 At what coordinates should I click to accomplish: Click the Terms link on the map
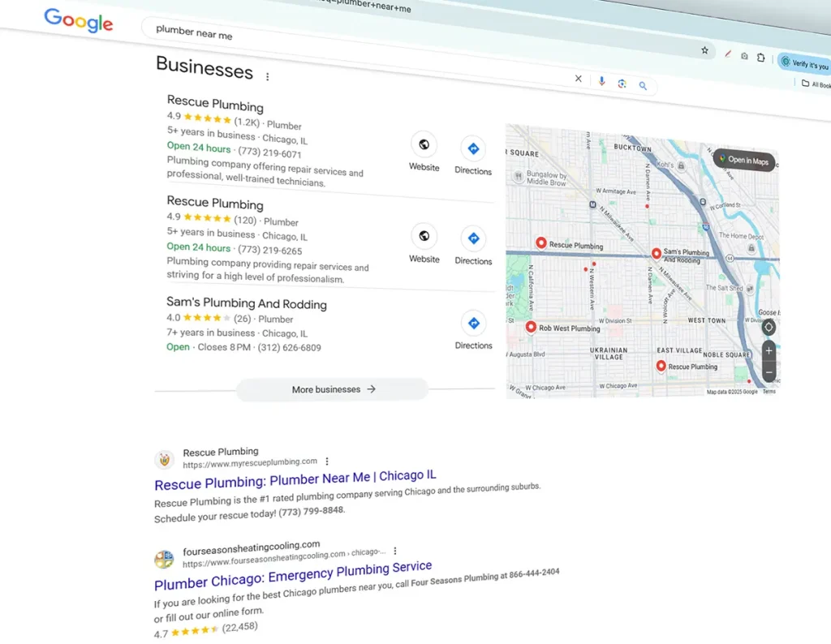(769, 392)
